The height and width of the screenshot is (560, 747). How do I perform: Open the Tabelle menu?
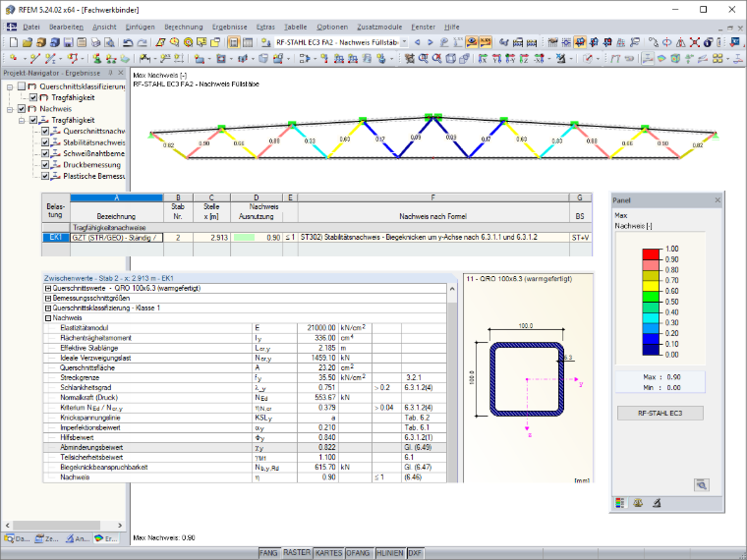coord(296,28)
